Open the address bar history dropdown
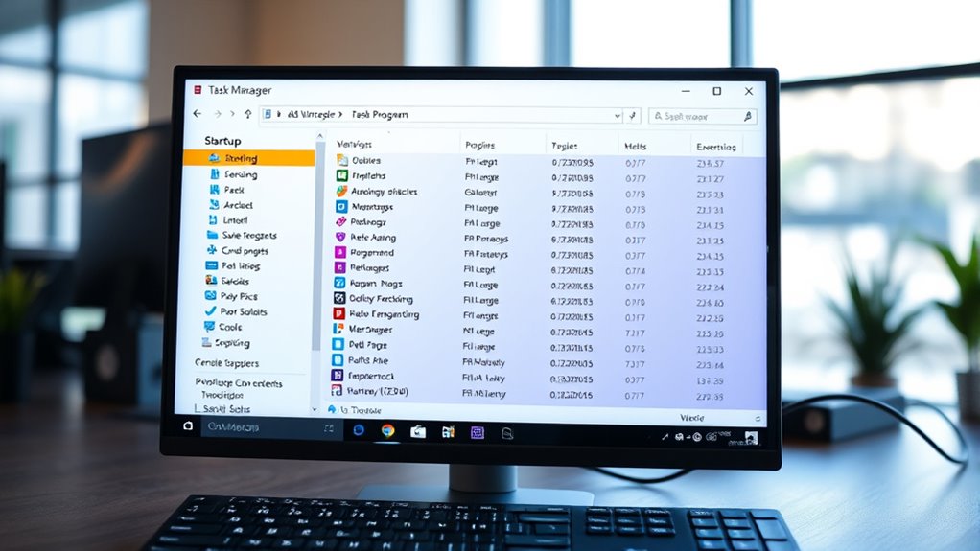980x551 pixels. coord(617,116)
